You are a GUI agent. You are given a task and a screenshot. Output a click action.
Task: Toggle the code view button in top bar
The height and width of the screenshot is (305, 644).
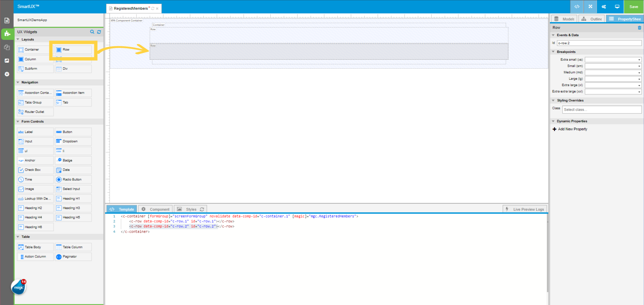pos(577,6)
